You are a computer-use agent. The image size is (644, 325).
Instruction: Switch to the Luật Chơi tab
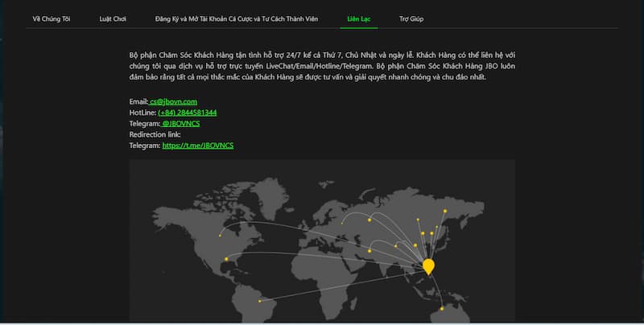click(x=113, y=18)
